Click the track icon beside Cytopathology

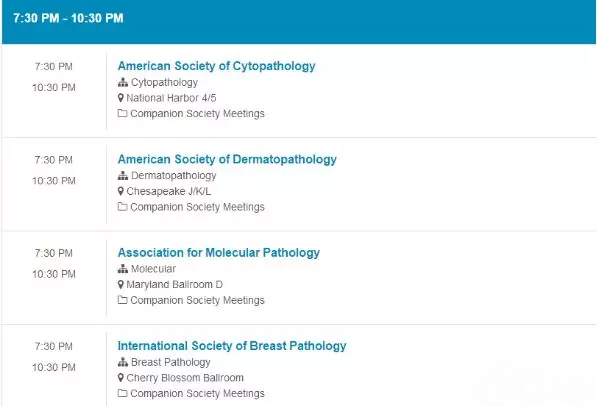tap(123, 82)
